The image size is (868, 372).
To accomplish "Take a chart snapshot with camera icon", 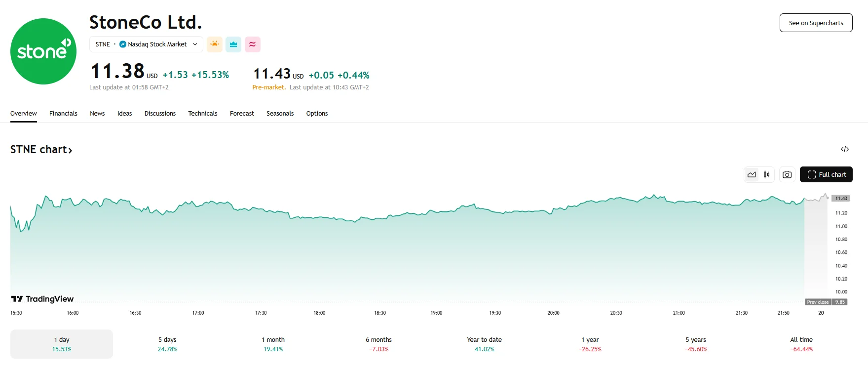I will [x=787, y=174].
